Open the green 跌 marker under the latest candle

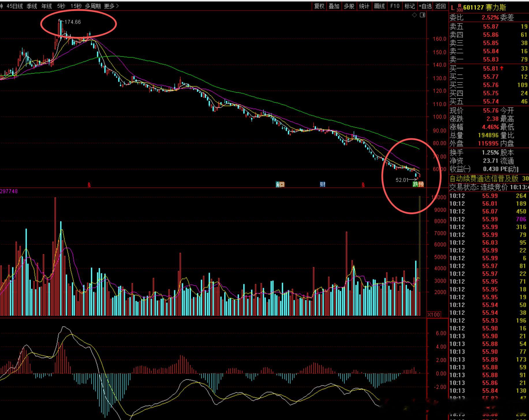coord(415,184)
